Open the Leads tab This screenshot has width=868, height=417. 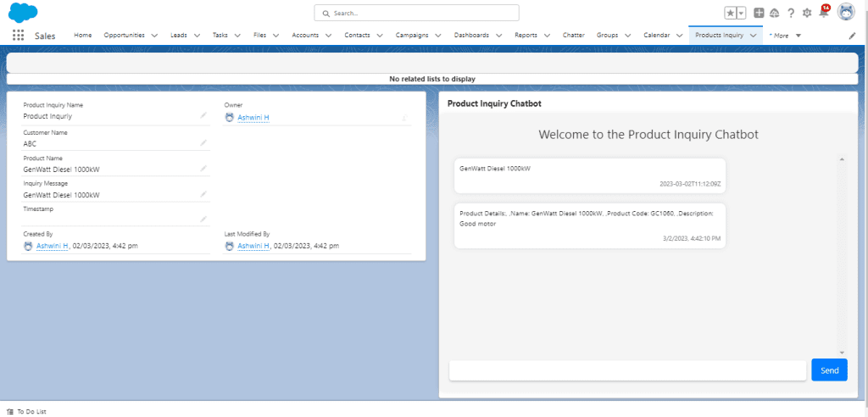[x=178, y=35]
